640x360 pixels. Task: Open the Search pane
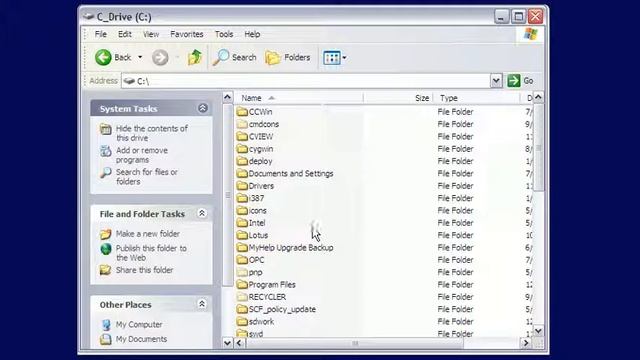coord(234,58)
